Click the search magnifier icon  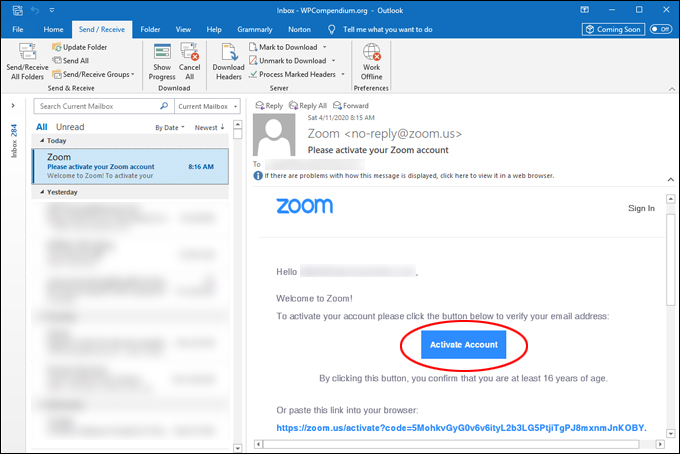164,106
